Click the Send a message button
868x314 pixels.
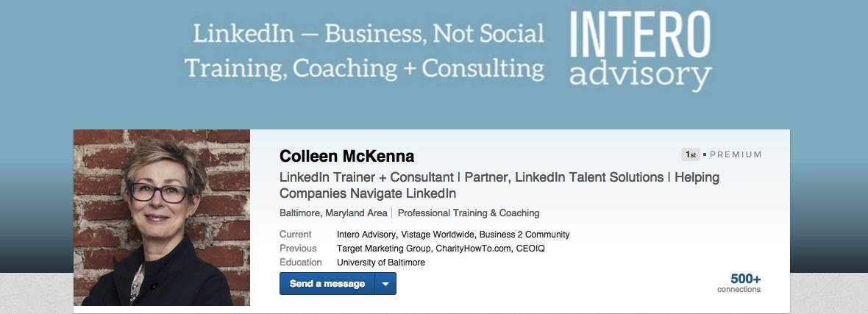pos(327,284)
